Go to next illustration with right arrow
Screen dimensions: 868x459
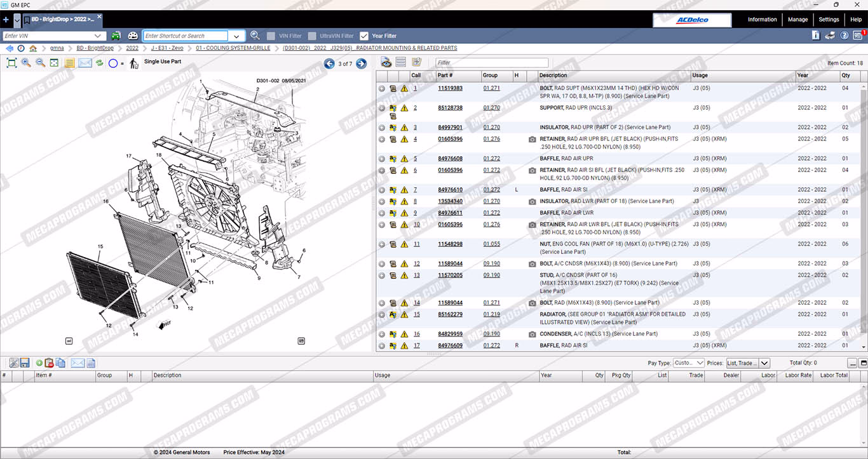(361, 63)
